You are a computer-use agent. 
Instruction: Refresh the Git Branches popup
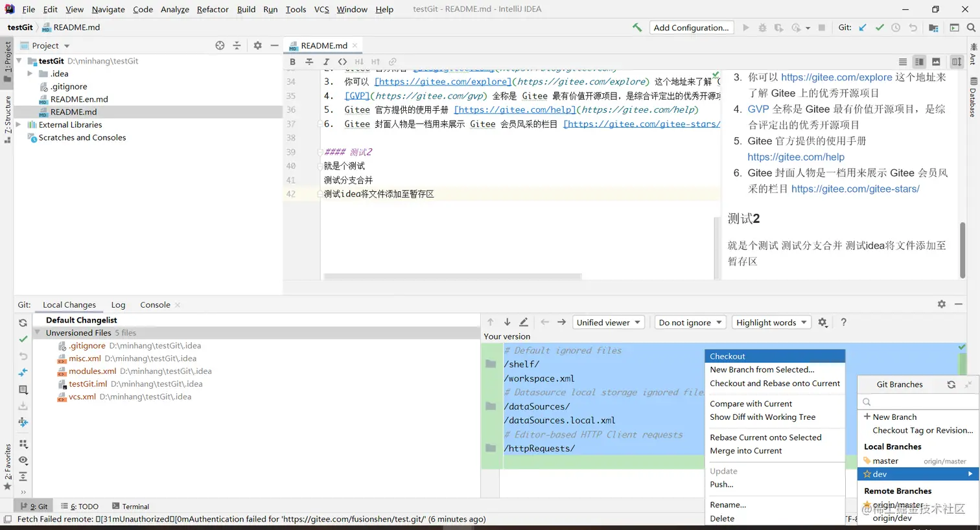tap(951, 384)
